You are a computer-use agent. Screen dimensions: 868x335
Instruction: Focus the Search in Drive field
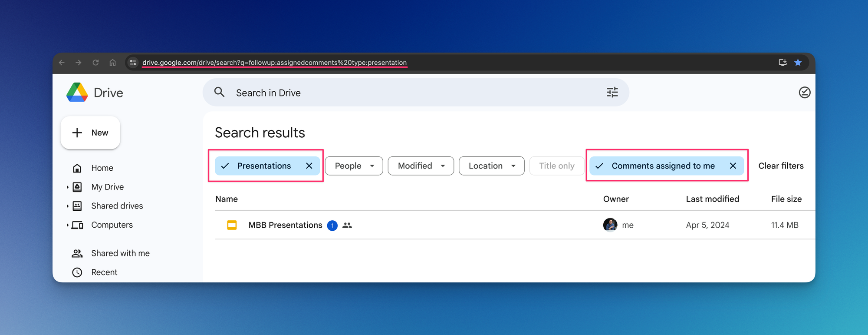(416, 93)
